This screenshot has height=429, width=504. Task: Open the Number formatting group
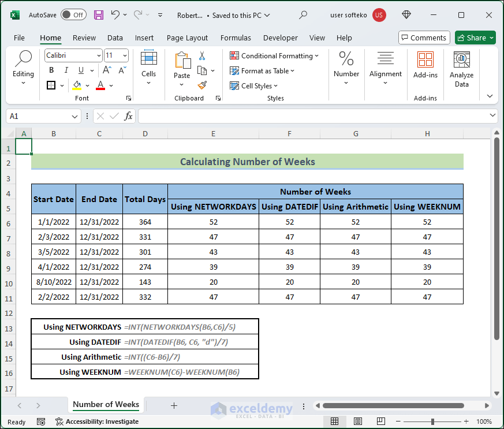[346, 73]
